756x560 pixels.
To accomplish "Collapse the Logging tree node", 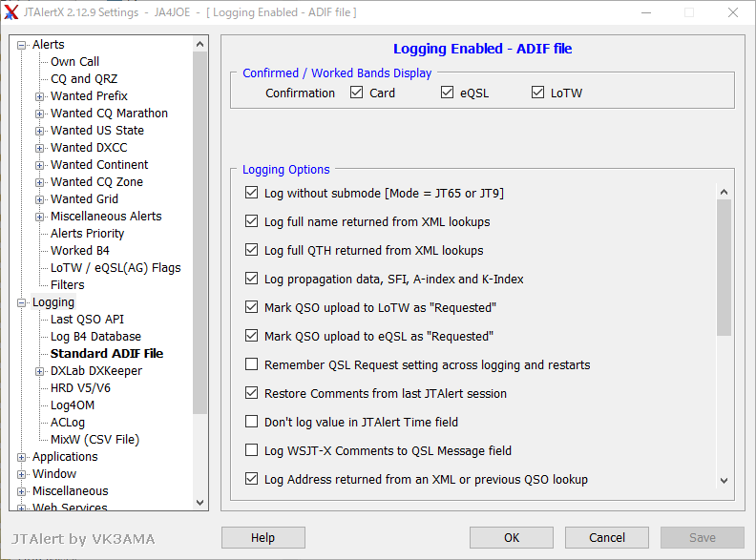I will click(x=21, y=302).
